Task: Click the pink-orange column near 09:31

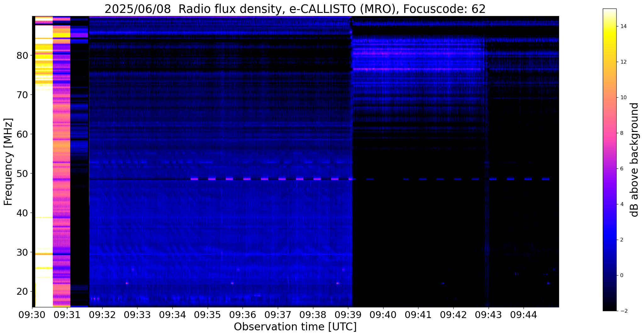Action: [61, 162]
